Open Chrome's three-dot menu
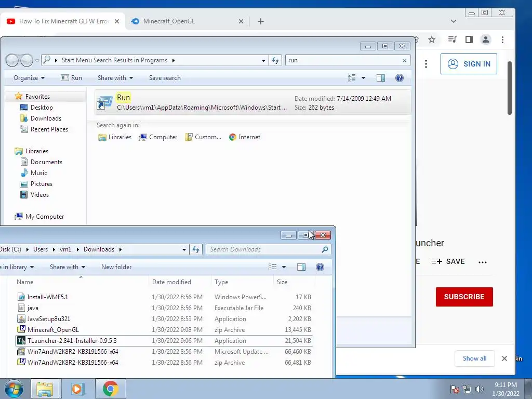Image resolution: width=532 pixels, height=399 pixels. coord(502,39)
